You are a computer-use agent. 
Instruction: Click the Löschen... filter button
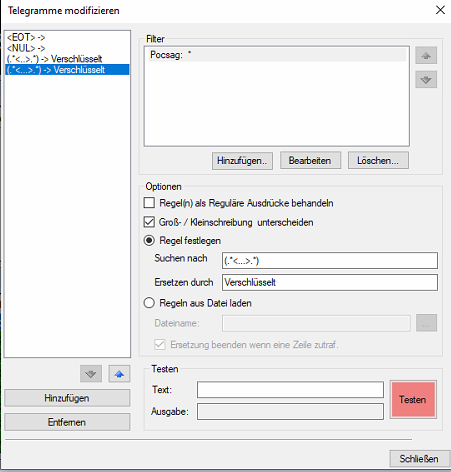tap(378, 161)
